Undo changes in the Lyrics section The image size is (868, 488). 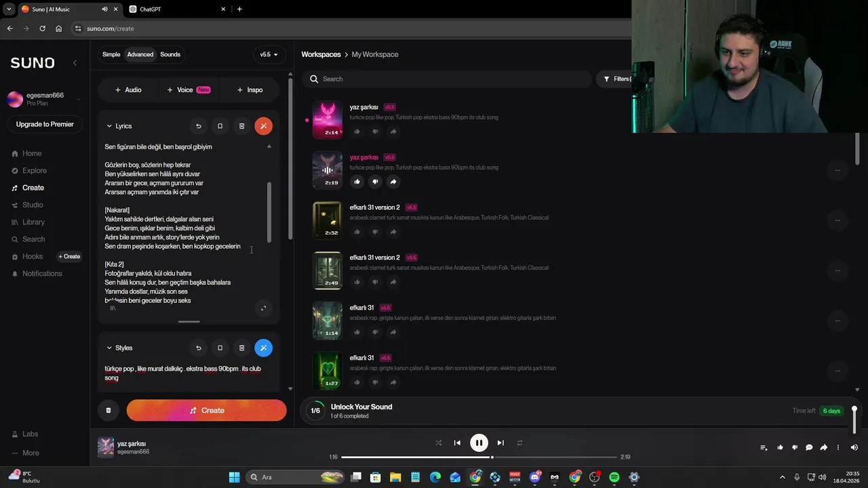coord(199,126)
